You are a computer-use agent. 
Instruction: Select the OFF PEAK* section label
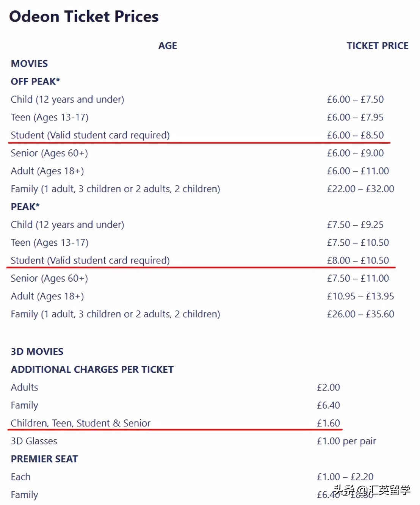[x=35, y=82]
